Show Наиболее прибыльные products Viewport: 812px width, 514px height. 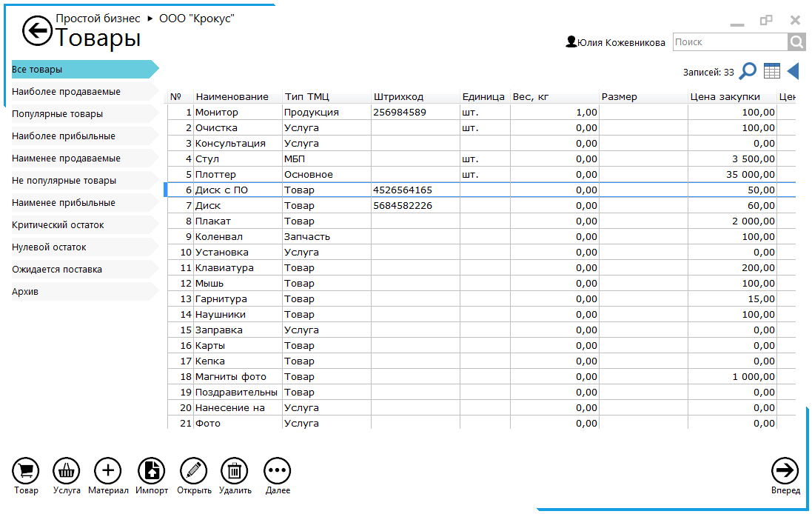(x=85, y=136)
